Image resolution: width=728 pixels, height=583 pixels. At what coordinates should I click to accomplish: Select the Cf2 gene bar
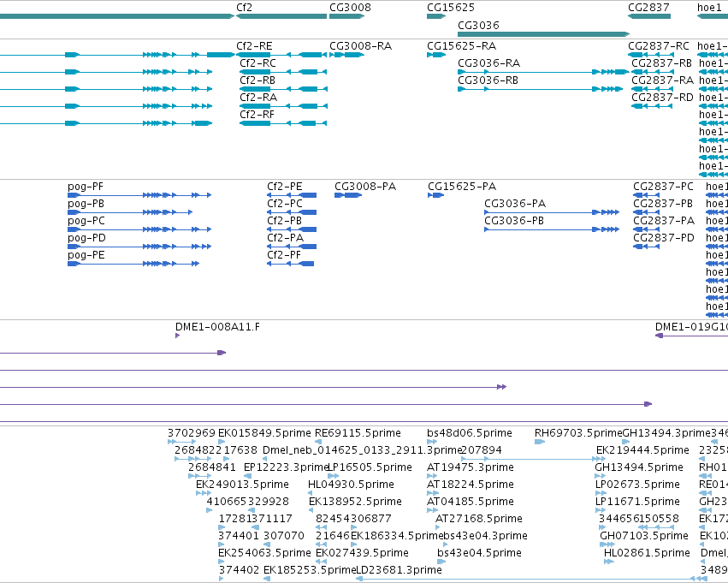[x=281, y=16]
